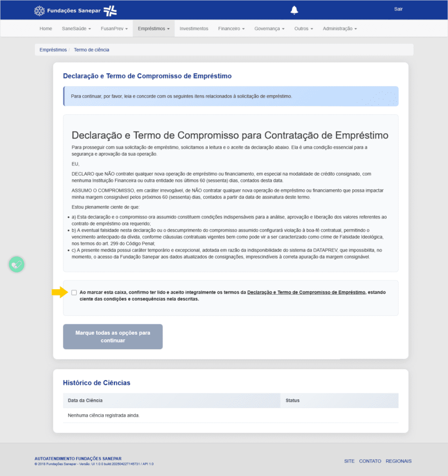Click Marque todas as opções para continuar button
Image resolution: width=448 pixels, height=476 pixels.
tap(113, 337)
